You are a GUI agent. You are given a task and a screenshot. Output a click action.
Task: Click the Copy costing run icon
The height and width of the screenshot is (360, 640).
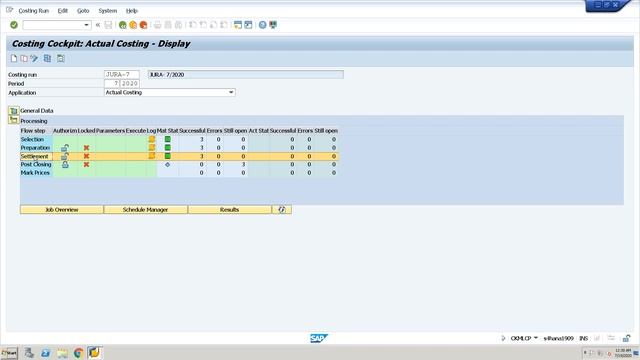click(x=24, y=58)
